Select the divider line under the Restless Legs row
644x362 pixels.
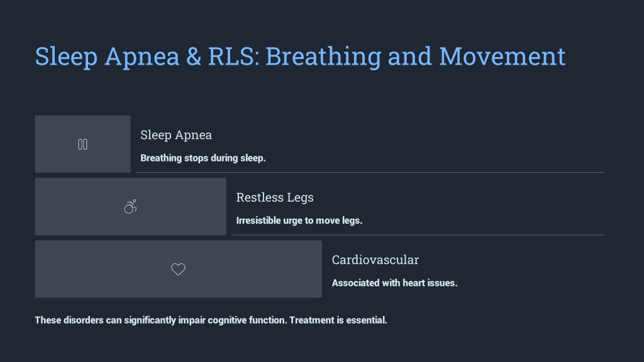(x=418, y=235)
